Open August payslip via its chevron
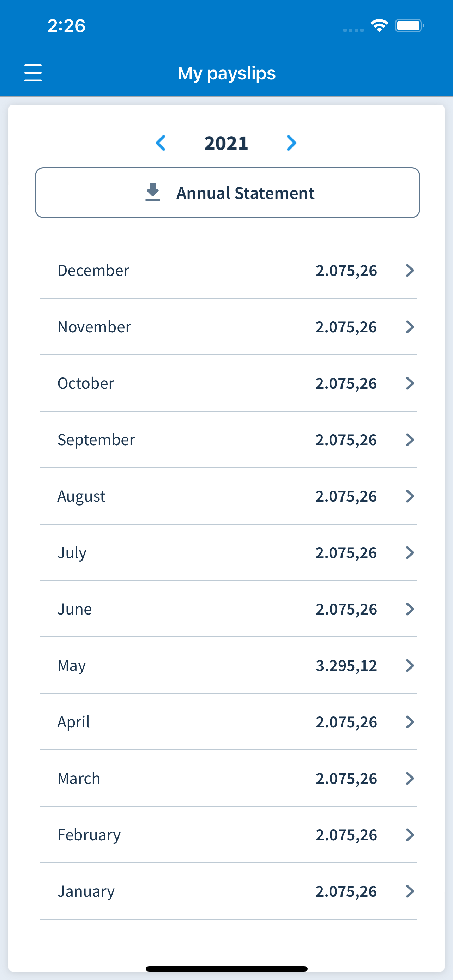This screenshot has width=453, height=980. 410,496
